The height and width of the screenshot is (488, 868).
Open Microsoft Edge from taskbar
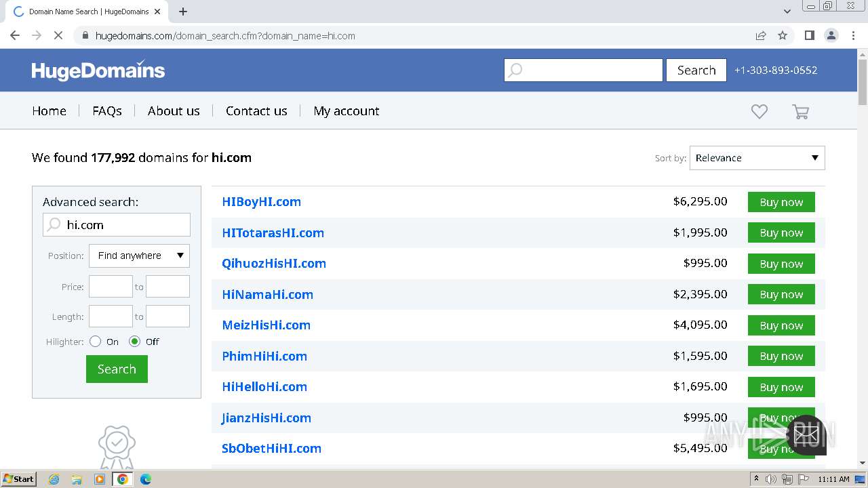[146, 479]
